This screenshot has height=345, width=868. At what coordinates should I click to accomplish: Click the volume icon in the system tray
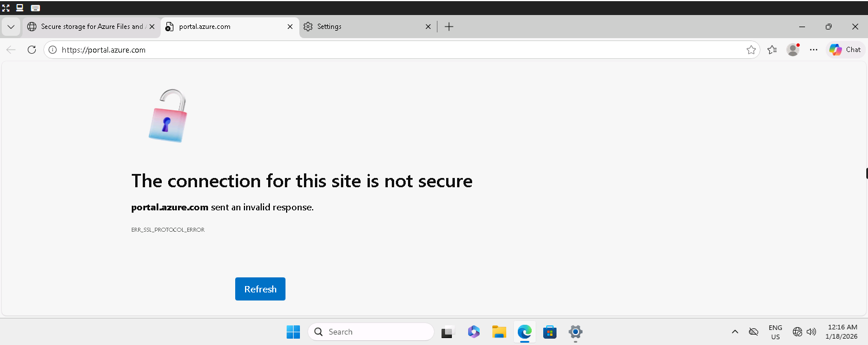coord(811,332)
